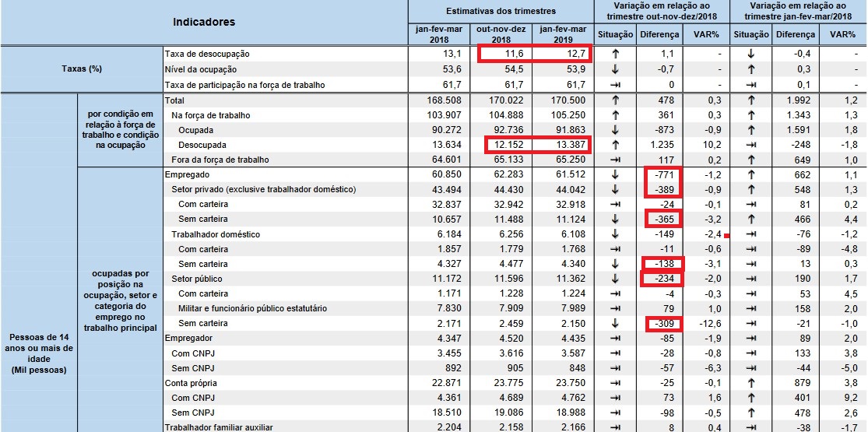Click the up arrow in the Conta própria row
Screen dimensions: 868x432
(x=750, y=383)
